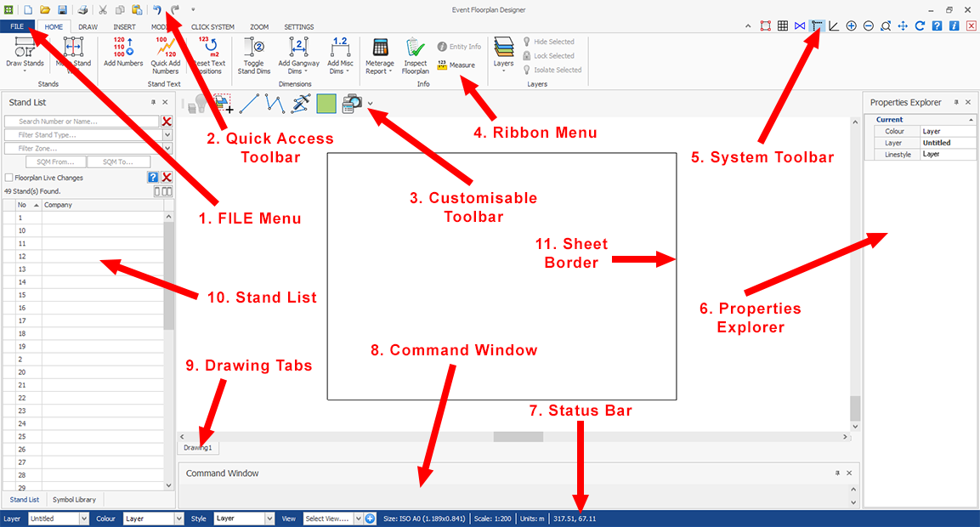
Task: Click the Copy icon in the quick access toolbar
Action: [120, 10]
